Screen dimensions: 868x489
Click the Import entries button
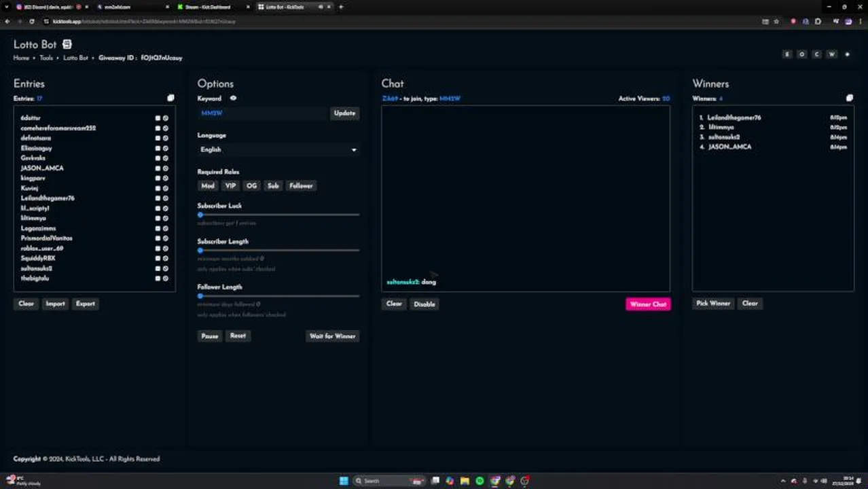[x=55, y=304]
